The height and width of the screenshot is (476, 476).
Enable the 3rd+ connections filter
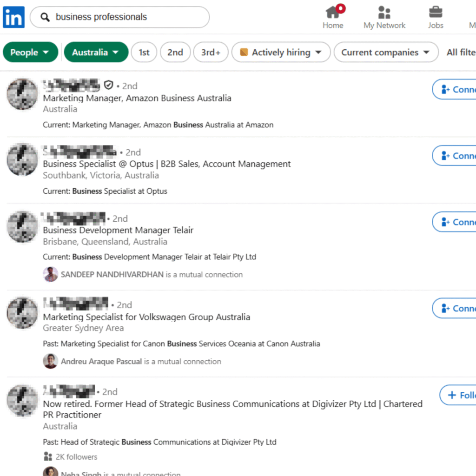(211, 52)
